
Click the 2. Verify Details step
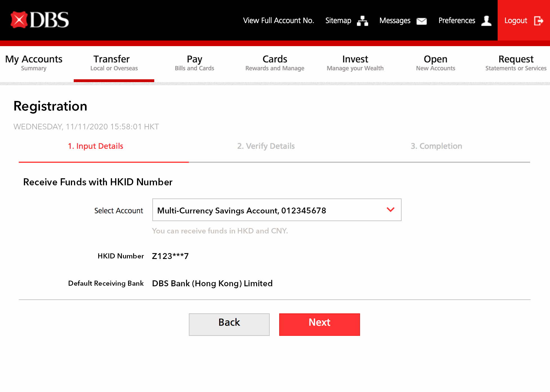(266, 146)
